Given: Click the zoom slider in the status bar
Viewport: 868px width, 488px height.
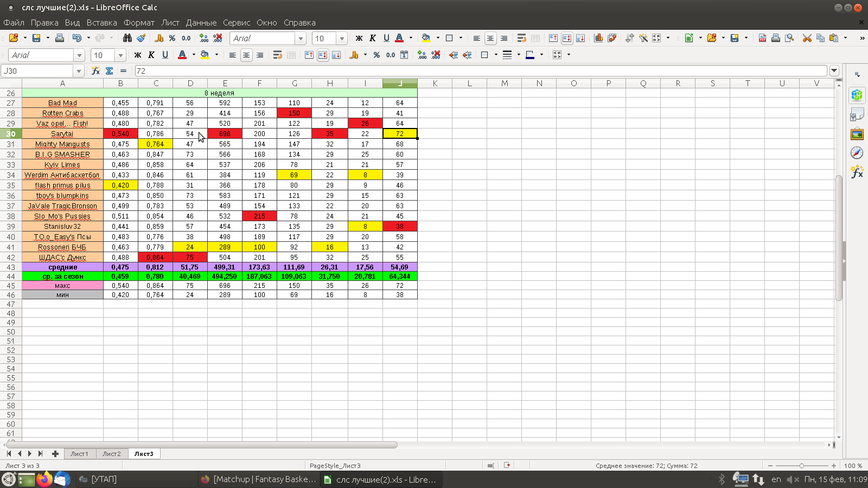Looking at the screenshot, I should tap(802, 466).
